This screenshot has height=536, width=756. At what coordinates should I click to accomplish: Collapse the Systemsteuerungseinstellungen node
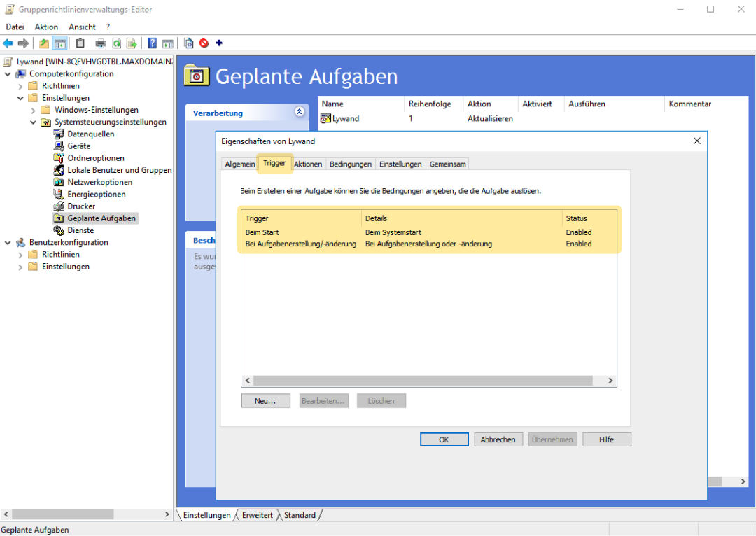tap(33, 122)
